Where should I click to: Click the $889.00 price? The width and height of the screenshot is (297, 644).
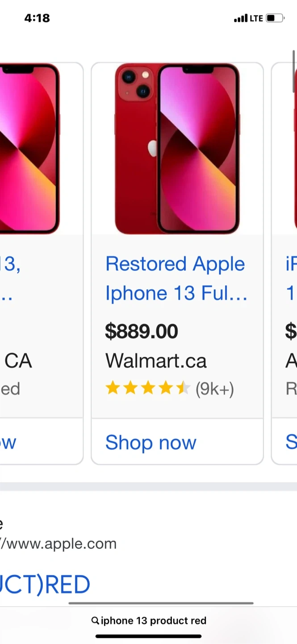point(142,331)
